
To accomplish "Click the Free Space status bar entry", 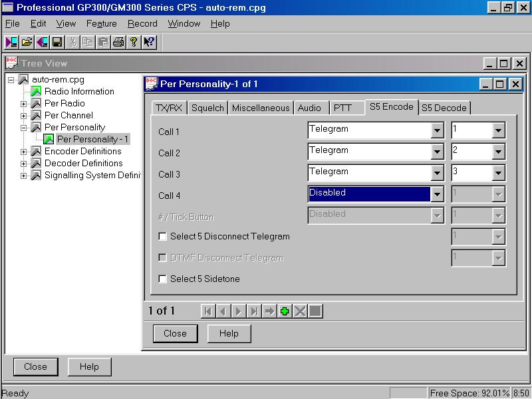I will point(469,393).
